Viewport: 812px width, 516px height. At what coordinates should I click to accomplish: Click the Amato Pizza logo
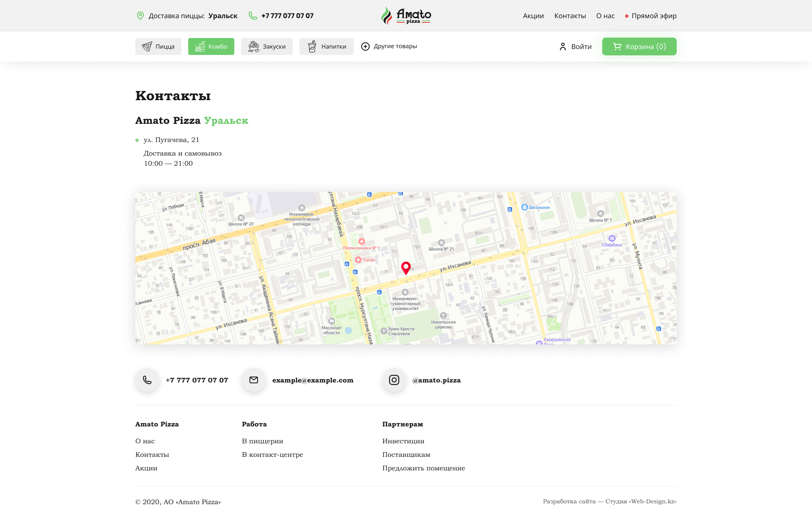tap(406, 16)
